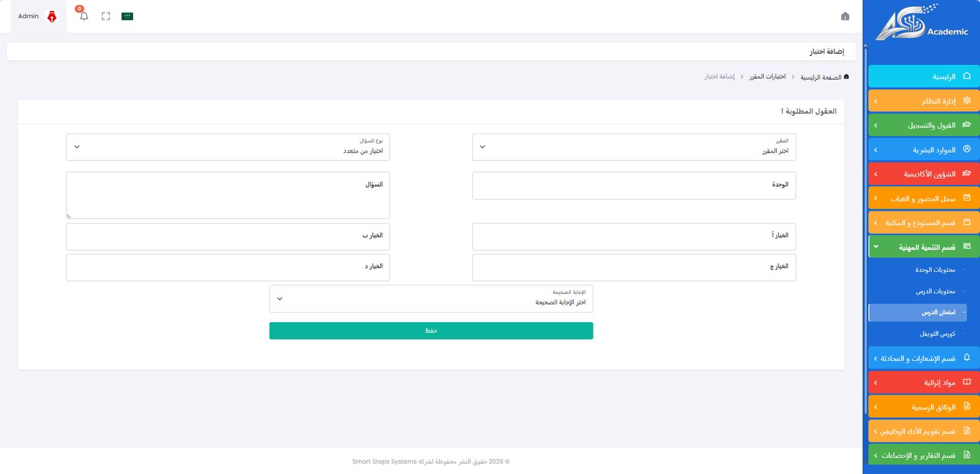Enter fullscreen using the expand icon
The image size is (980, 474).
[105, 17]
